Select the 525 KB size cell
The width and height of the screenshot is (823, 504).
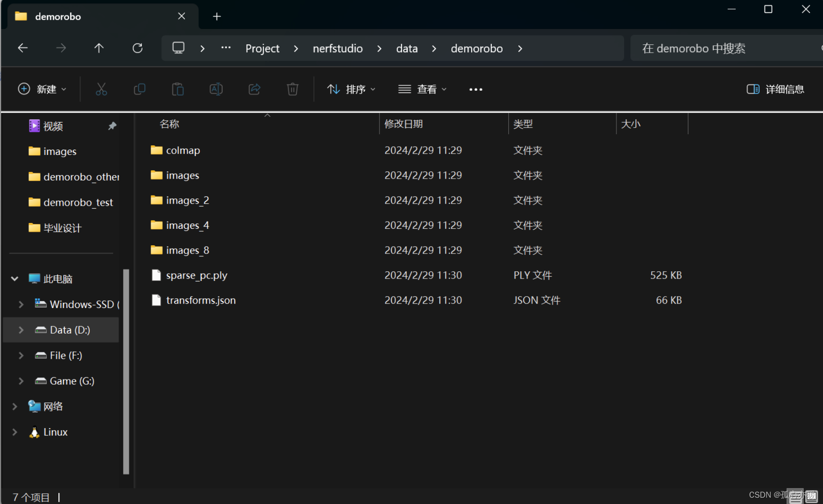[x=666, y=275]
